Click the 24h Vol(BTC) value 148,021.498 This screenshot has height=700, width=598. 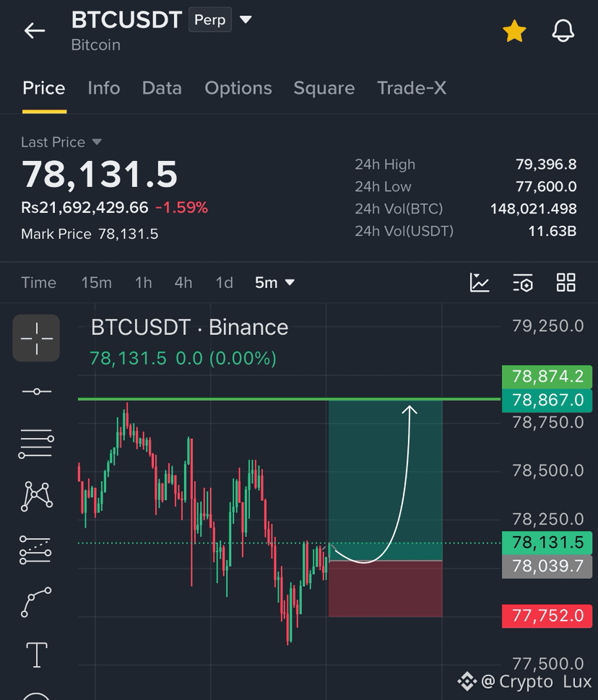[534, 209]
